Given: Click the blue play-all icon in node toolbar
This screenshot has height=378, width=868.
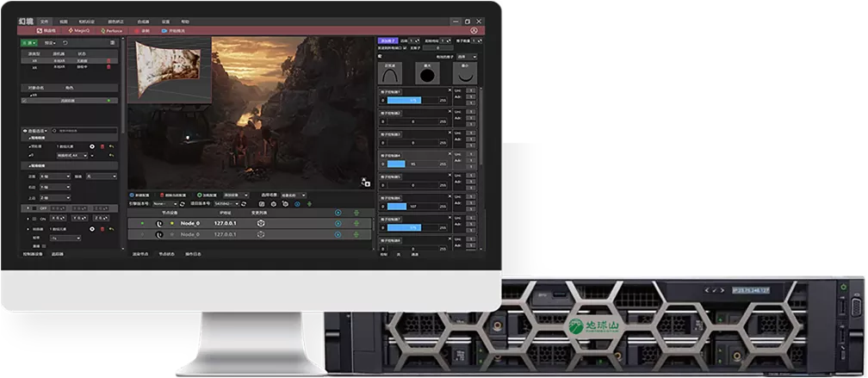Looking at the screenshot, I should [x=297, y=204].
